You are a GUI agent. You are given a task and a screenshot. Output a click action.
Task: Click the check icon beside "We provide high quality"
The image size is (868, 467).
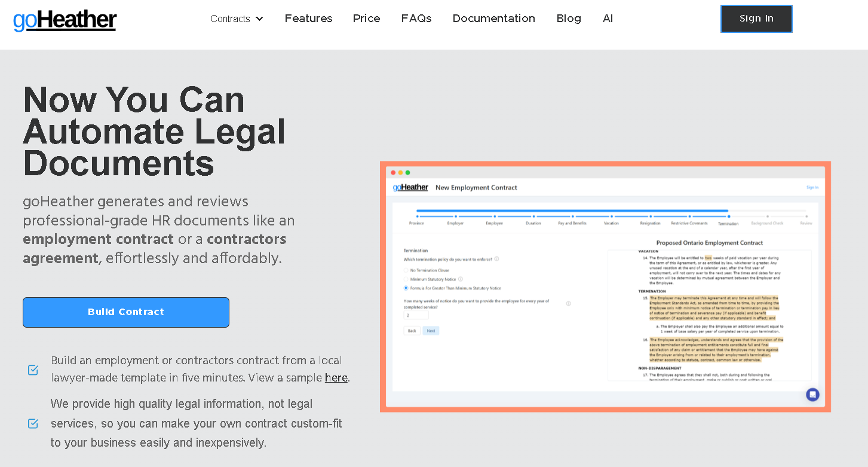pyautogui.click(x=33, y=423)
